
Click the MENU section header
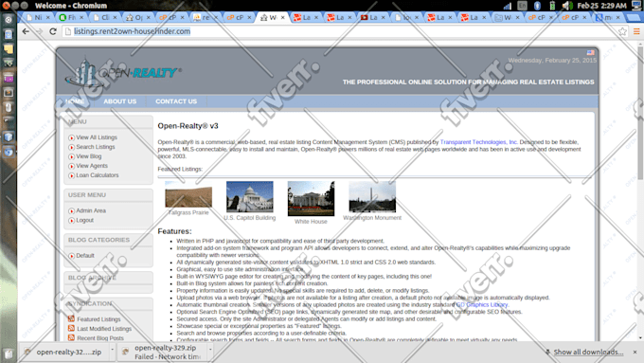(x=78, y=121)
